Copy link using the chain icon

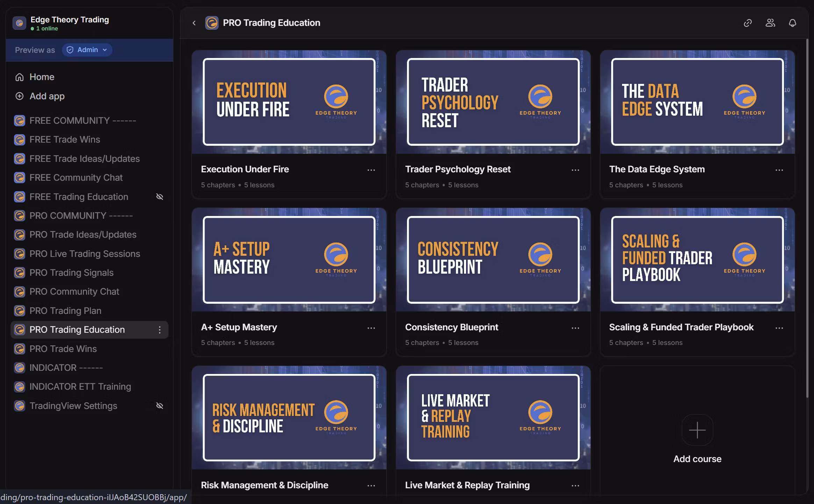[x=748, y=23]
